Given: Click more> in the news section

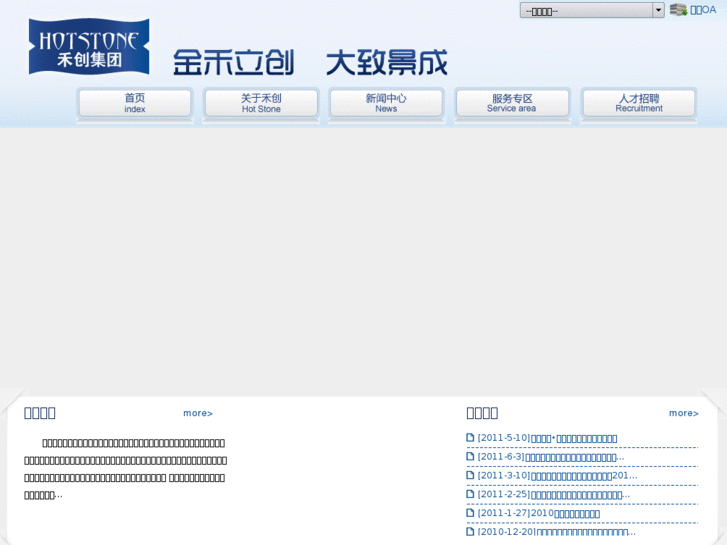Looking at the screenshot, I should click(x=684, y=413).
